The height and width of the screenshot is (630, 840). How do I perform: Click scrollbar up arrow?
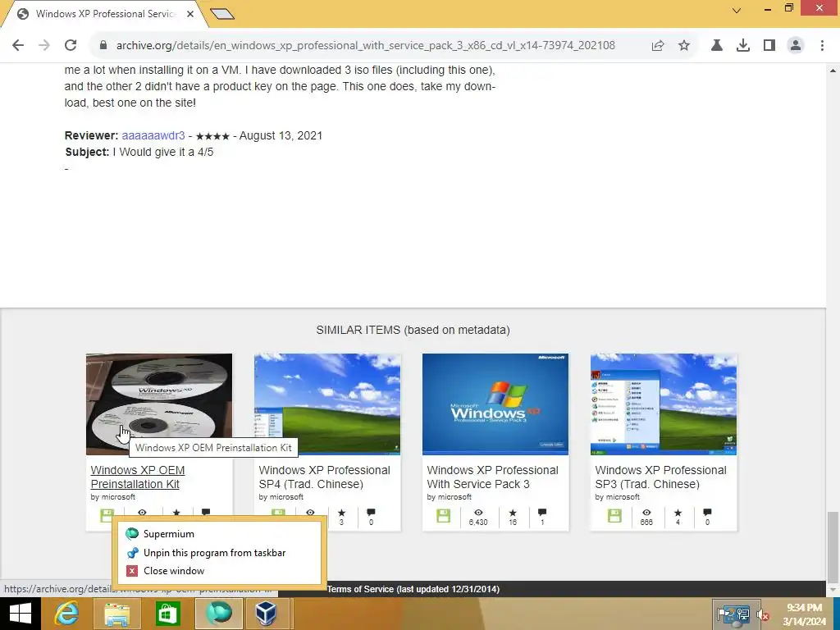coord(833,71)
